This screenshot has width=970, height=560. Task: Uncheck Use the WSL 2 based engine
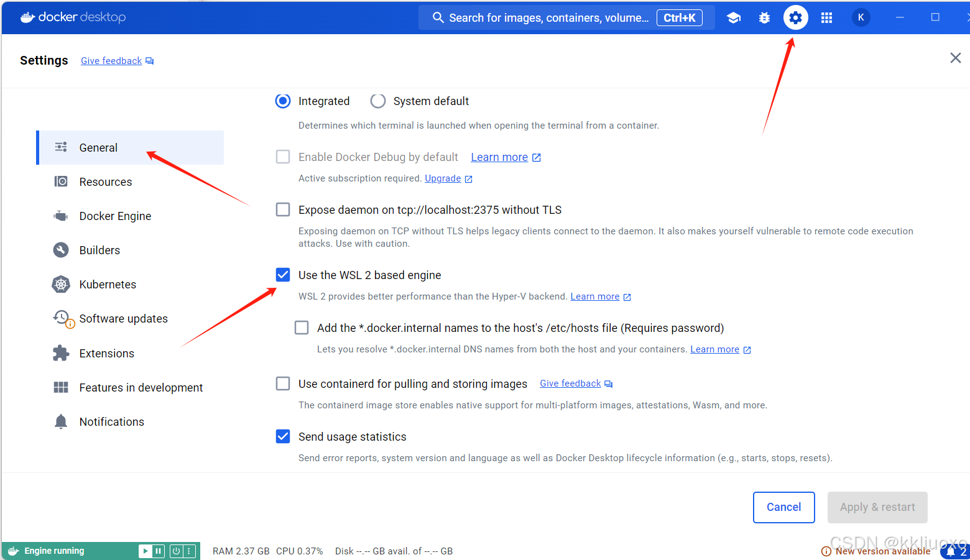point(283,275)
